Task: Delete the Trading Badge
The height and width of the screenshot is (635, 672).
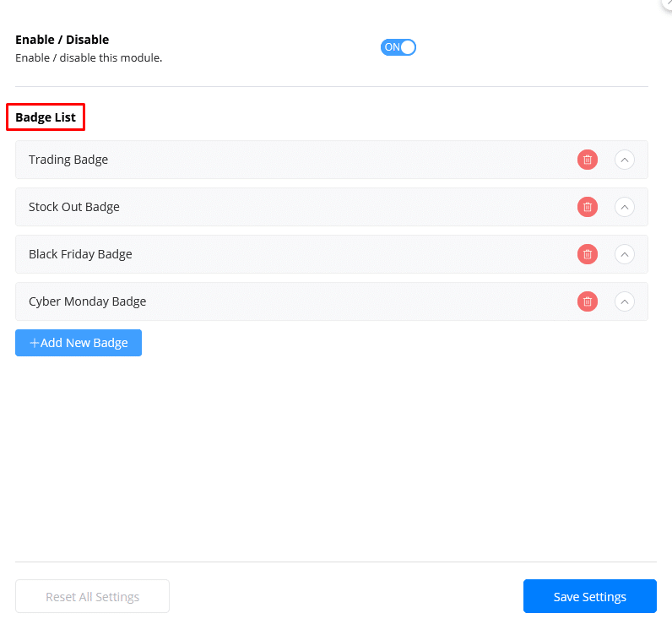Action: pyautogui.click(x=588, y=160)
